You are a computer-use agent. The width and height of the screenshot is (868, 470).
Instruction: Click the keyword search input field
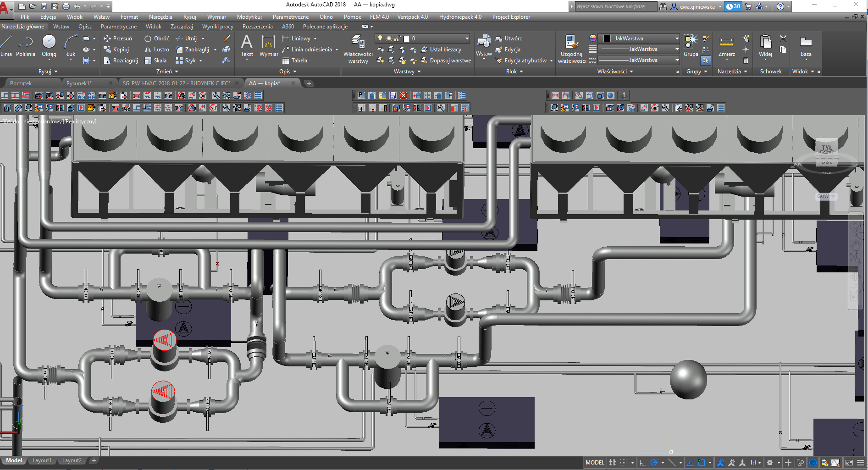click(614, 6)
